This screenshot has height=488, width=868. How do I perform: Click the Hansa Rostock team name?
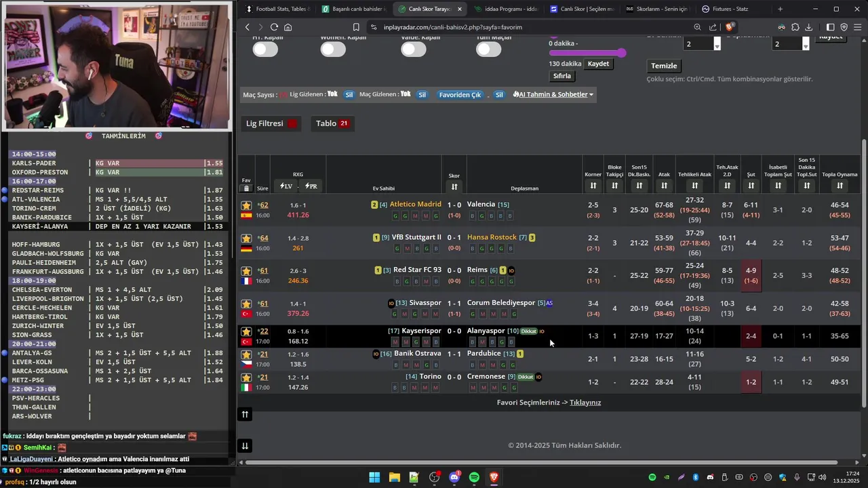click(492, 237)
